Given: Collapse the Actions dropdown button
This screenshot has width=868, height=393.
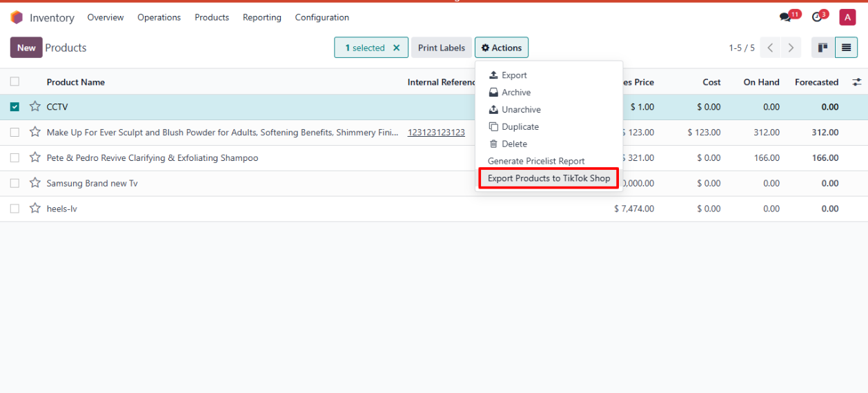Looking at the screenshot, I should point(502,48).
